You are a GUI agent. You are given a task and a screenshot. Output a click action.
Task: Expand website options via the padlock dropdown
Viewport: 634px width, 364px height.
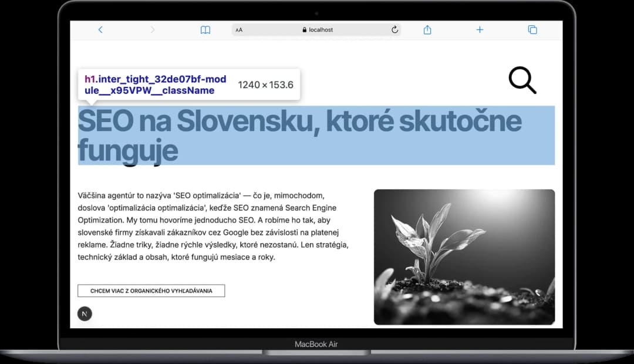pos(305,29)
